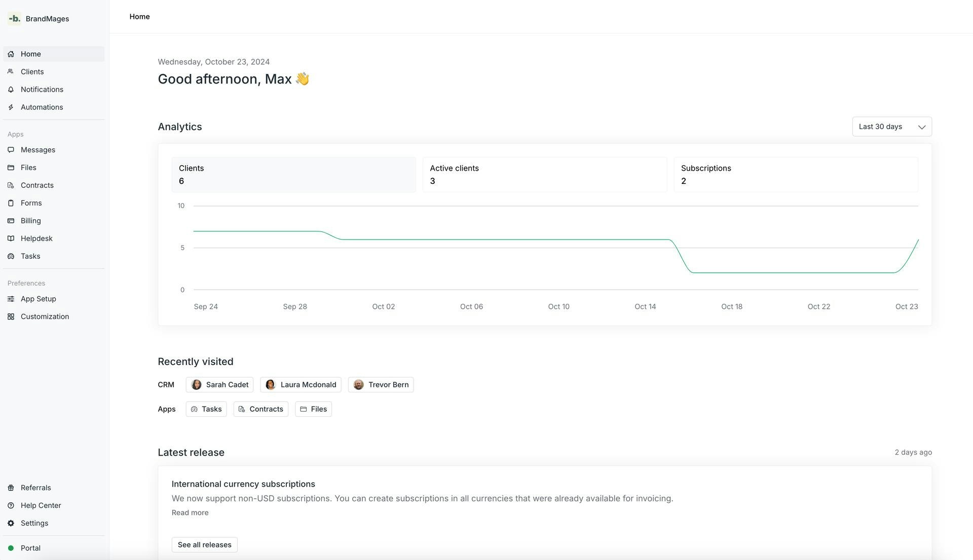The width and height of the screenshot is (973, 560).
Task: Click the green Portal status dot
Action: [x=11, y=548]
